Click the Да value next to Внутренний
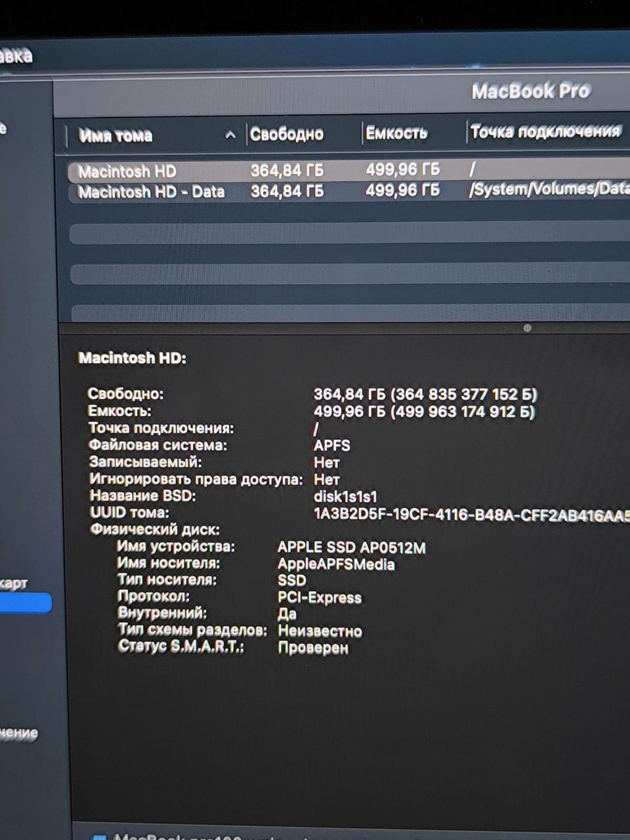Image resolution: width=630 pixels, height=840 pixels. click(x=287, y=614)
